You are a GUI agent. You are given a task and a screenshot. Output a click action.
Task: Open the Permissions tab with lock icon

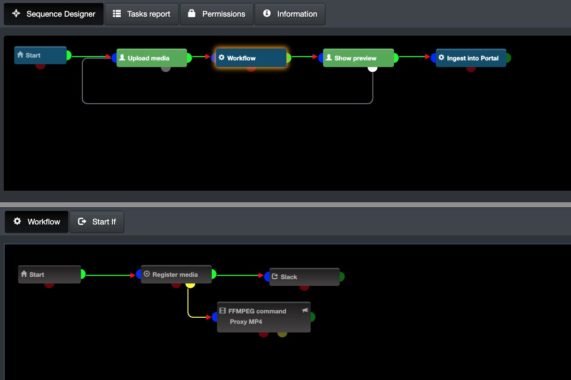[x=216, y=14]
